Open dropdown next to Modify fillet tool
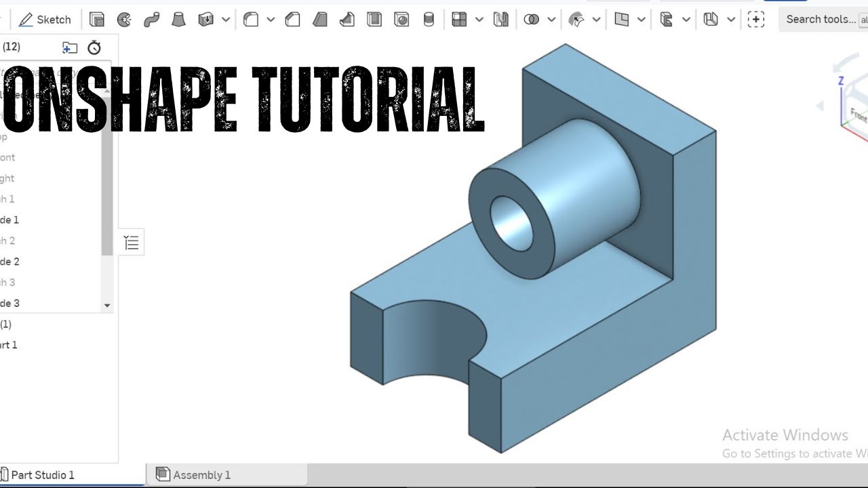This screenshot has width=868, height=488. coord(596,20)
